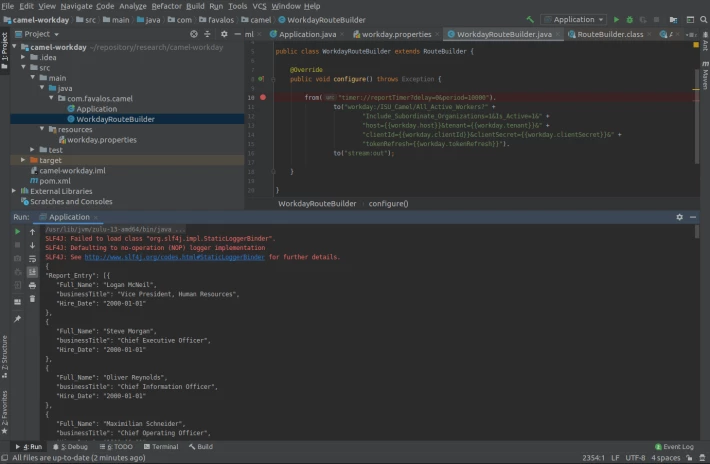Click the editor vertical scrollbar
Image resolution: width=710 pixels, height=464 pixels.
click(x=696, y=117)
